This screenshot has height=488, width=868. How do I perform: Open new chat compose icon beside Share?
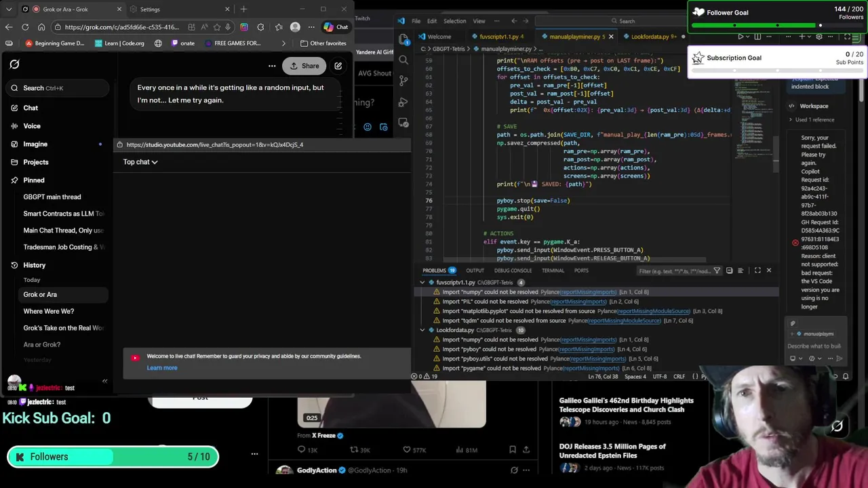338,66
